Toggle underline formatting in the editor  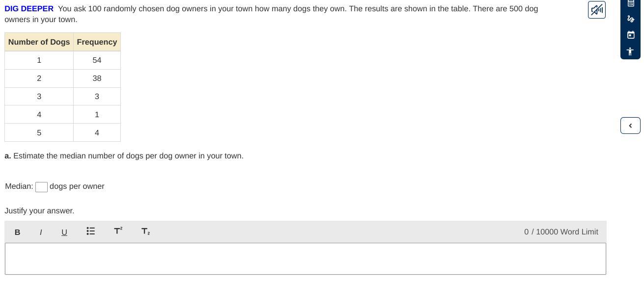pos(64,232)
